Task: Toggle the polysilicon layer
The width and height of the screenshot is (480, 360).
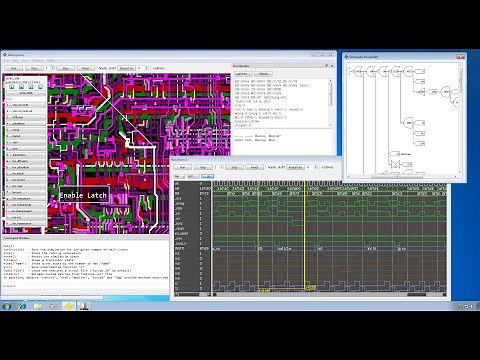Action: [x=26, y=123]
